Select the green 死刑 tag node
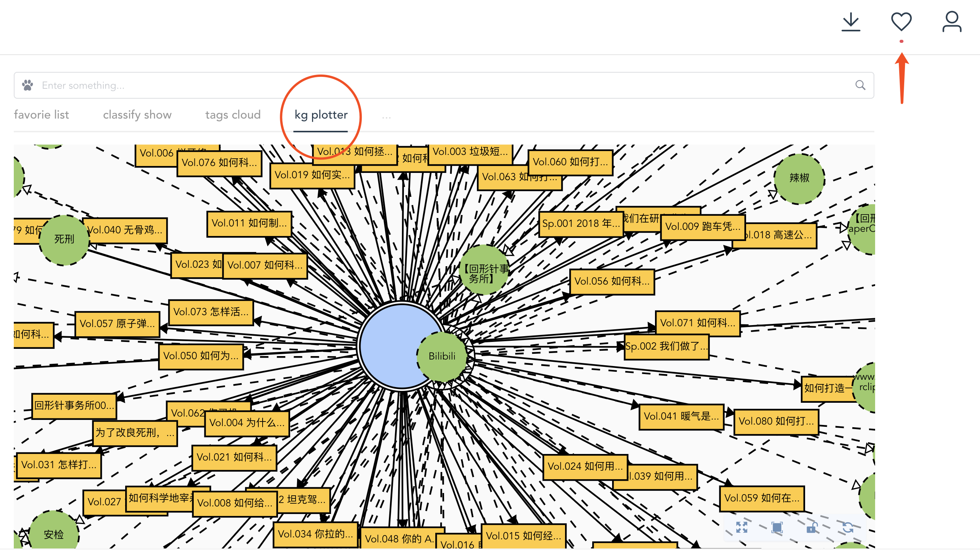Image resolution: width=980 pixels, height=550 pixels. point(64,239)
